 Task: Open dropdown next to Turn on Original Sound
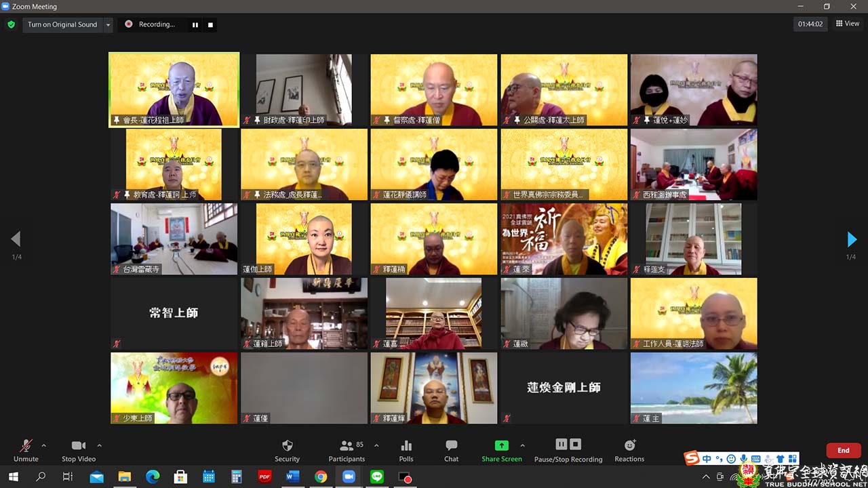coord(108,24)
